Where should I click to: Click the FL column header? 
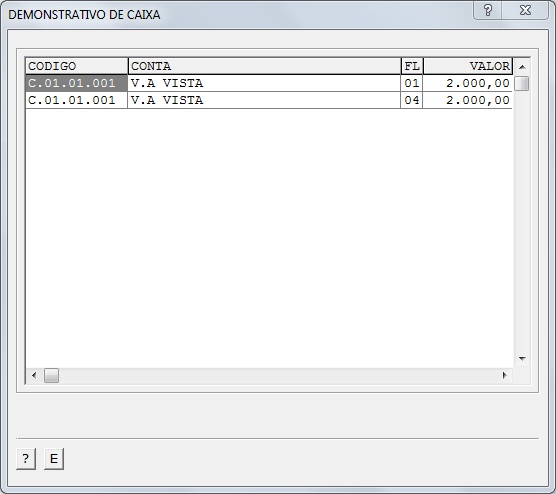pos(412,66)
